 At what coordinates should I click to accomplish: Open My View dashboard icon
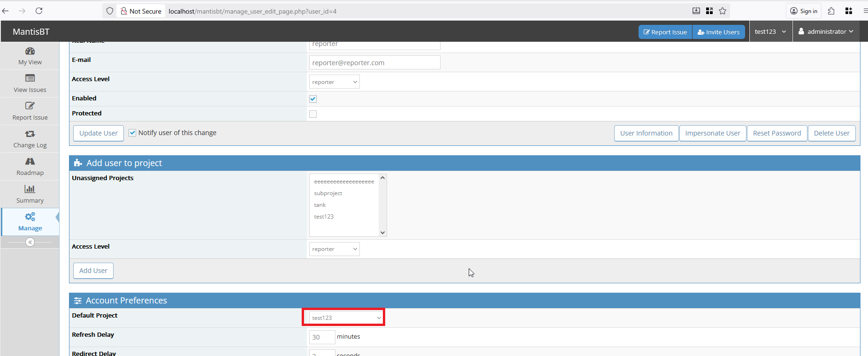[30, 51]
